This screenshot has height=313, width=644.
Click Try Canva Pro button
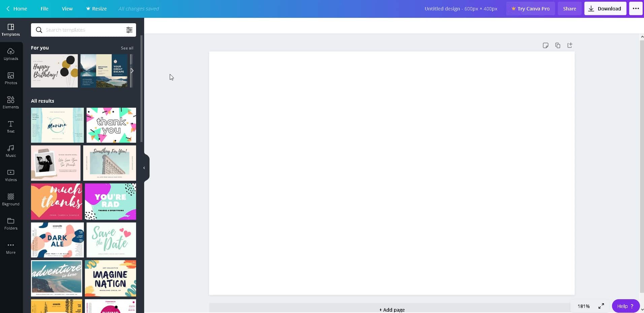pyautogui.click(x=530, y=9)
